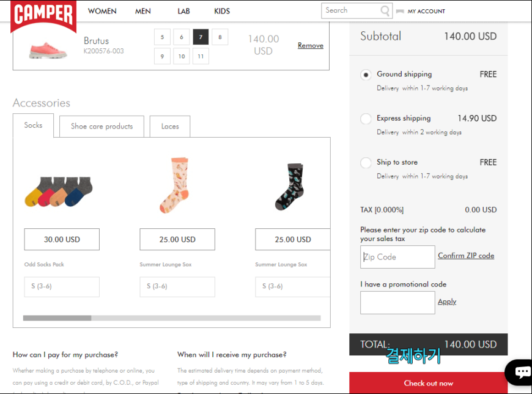
Task: Click the accessories horizontal scrollbar thumb
Action: pyautogui.click(x=57, y=318)
